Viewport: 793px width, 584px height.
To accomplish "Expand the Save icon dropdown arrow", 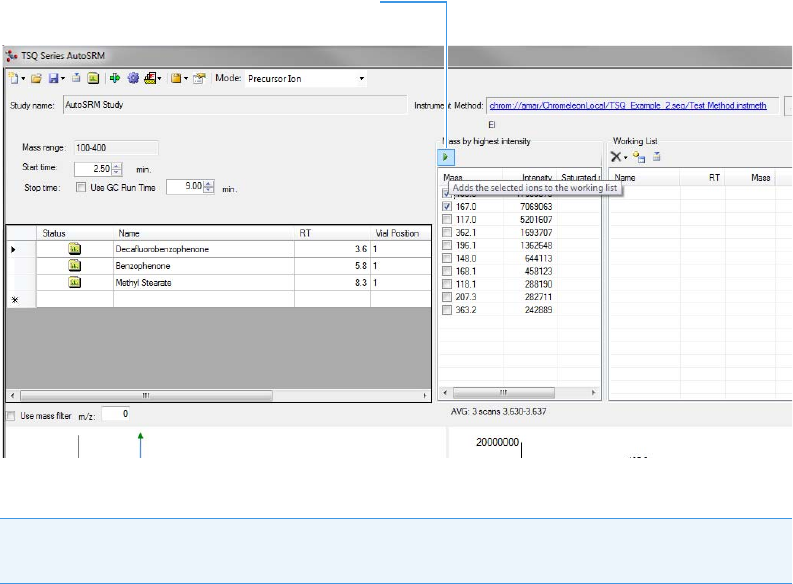I will click(x=63, y=78).
